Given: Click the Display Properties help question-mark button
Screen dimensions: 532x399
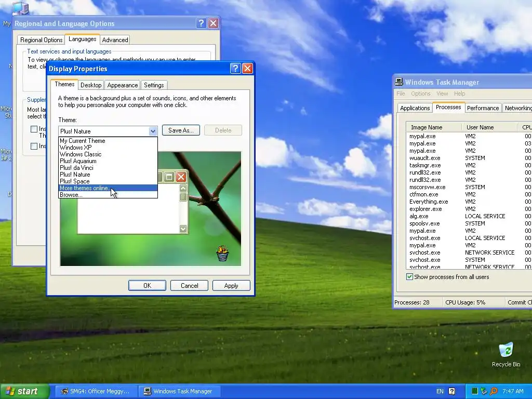Looking at the screenshot, I should [235, 69].
